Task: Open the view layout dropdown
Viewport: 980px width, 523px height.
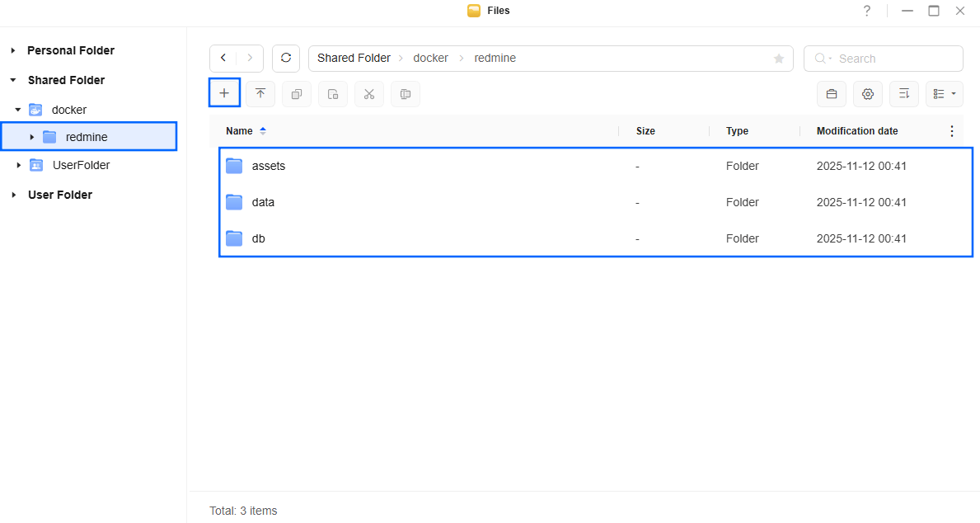Action: (944, 93)
